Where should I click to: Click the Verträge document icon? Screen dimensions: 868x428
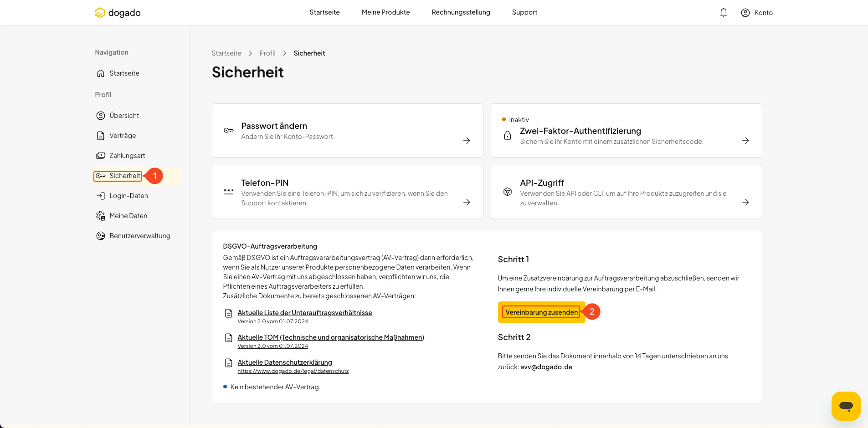[x=101, y=136]
